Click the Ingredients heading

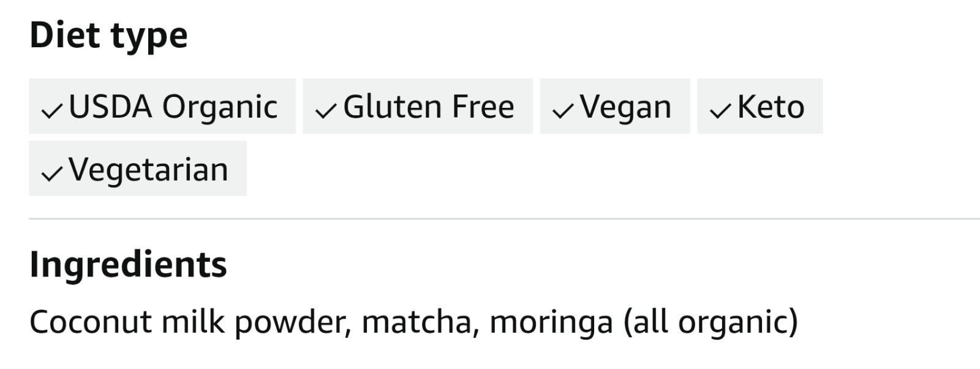point(128,266)
